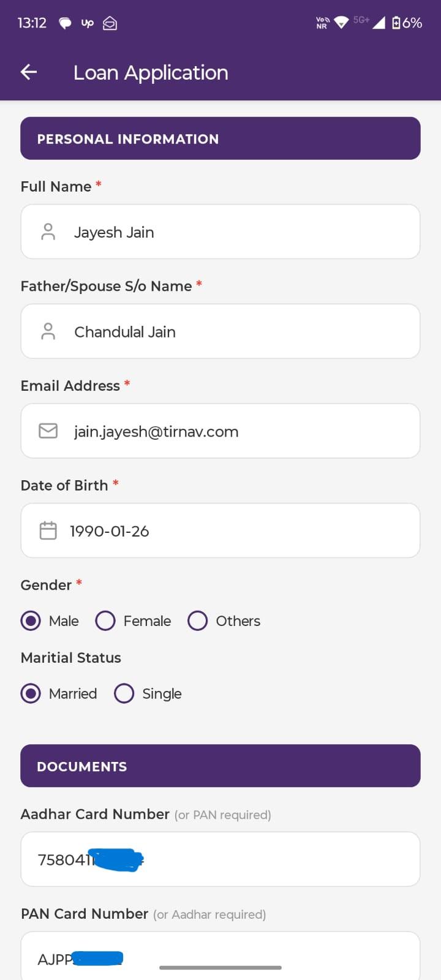Viewport: 441px width, 980px height.
Task: Tap the back arrow on Loan Application screen
Action: coord(28,72)
